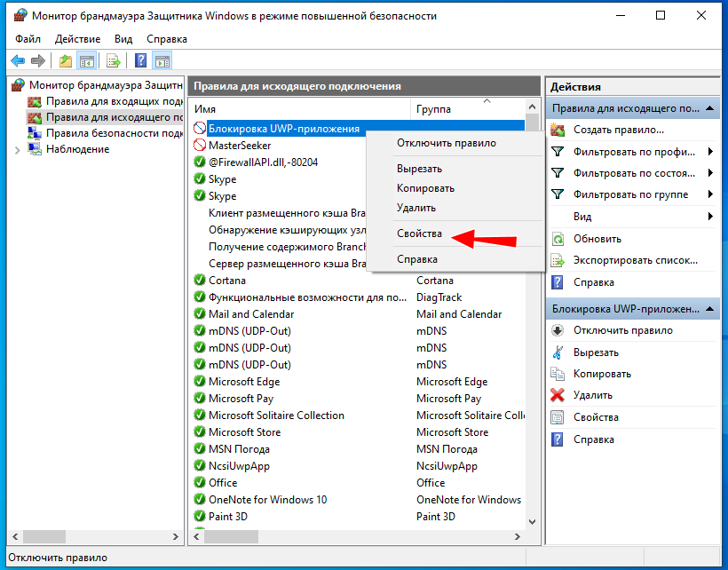Click the rules list horizontal scrollbar right arrow
Image resolution: width=728 pixels, height=570 pixels.
[x=518, y=537]
